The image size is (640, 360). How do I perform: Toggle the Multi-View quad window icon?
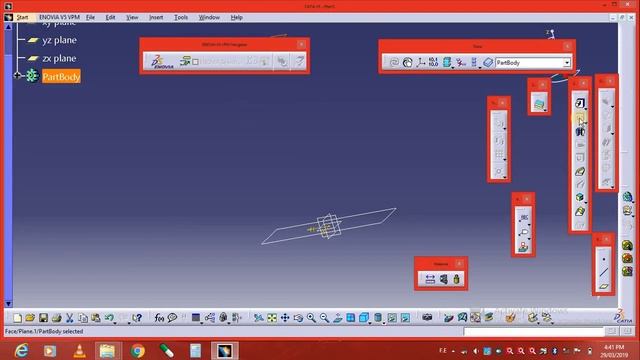(351, 318)
